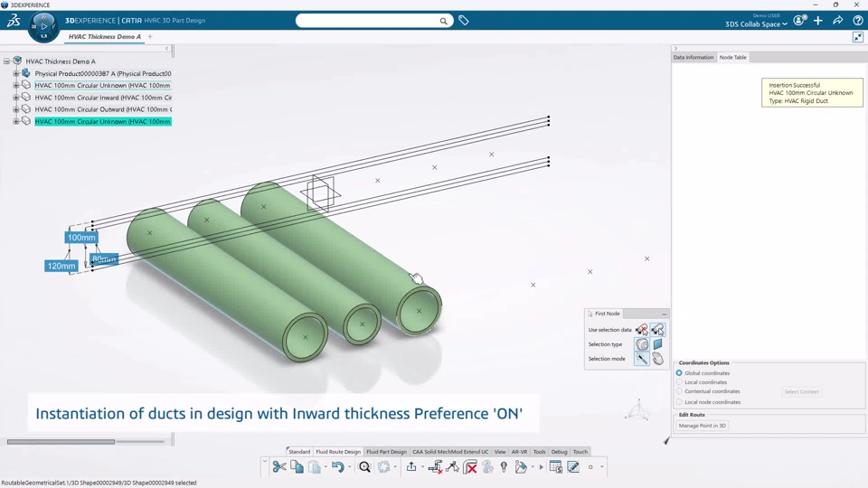The height and width of the screenshot is (488, 868).
Task: Click the compass play button
Action: (43, 25)
